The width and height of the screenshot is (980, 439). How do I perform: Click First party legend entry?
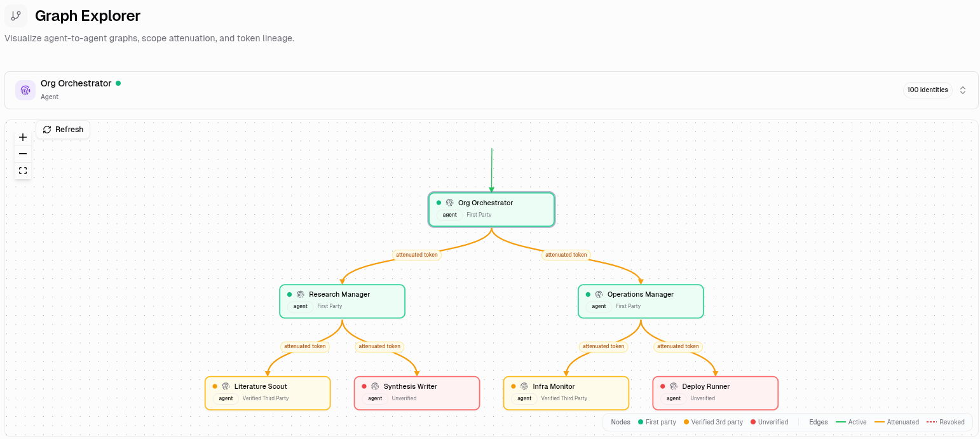[x=657, y=422]
